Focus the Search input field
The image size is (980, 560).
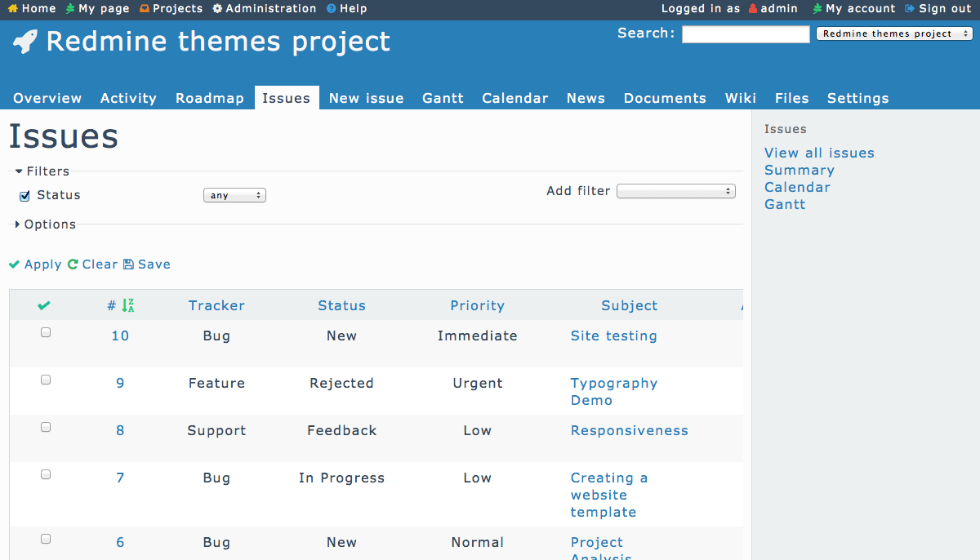tap(746, 34)
